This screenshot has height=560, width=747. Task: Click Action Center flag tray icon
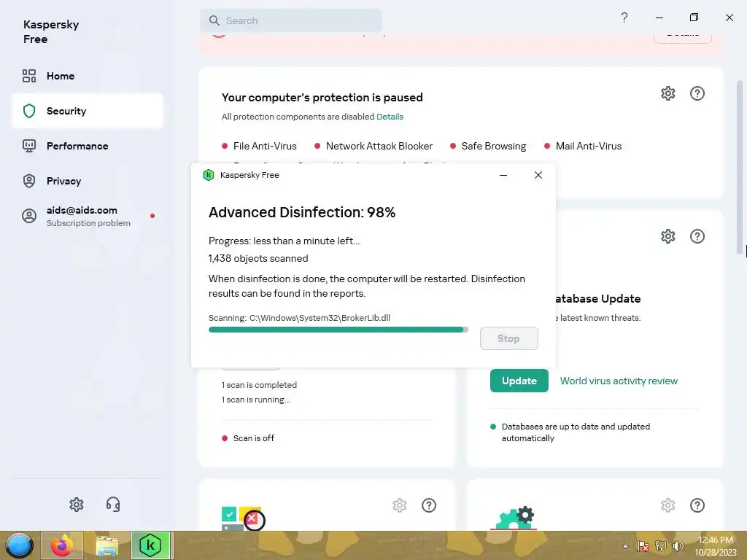(643, 546)
